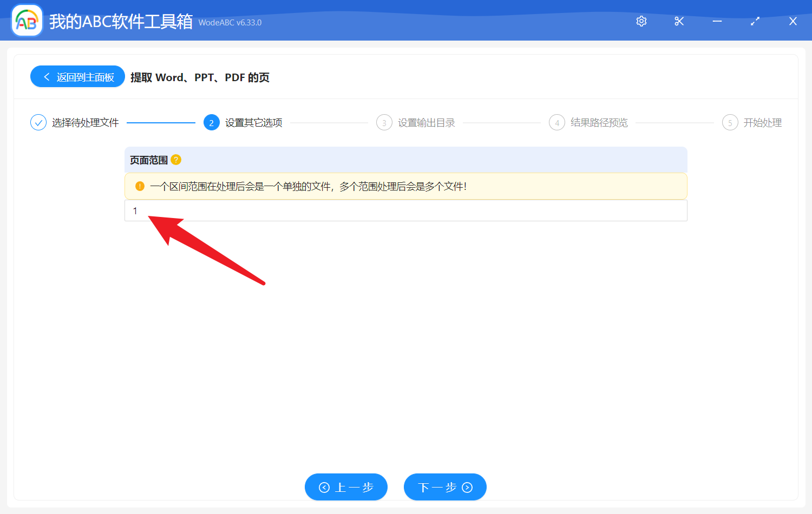Focus the page range input field
Image resolution: width=812 pixels, height=514 pixels.
pyautogui.click(x=406, y=210)
